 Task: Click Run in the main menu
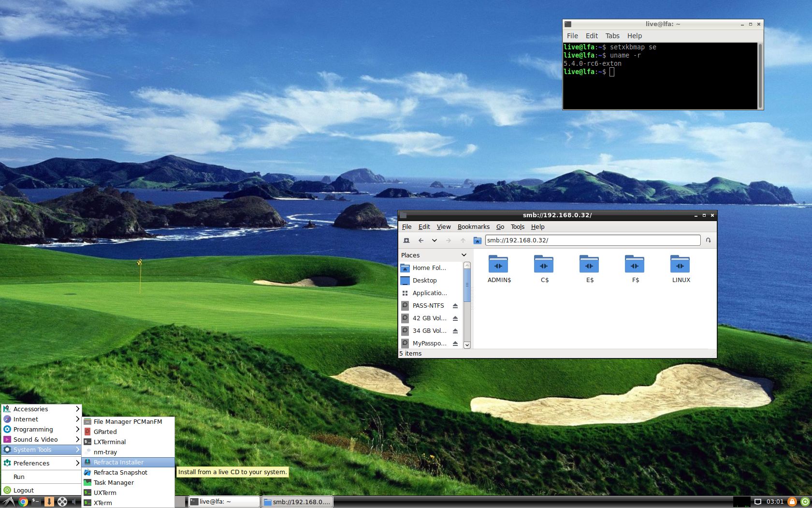pyautogui.click(x=19, y=477)
